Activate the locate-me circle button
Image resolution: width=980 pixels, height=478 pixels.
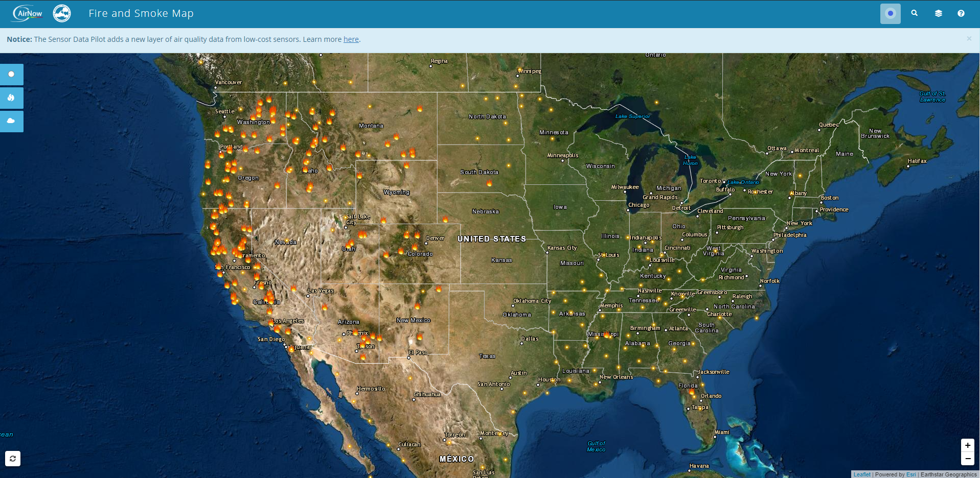[x=890, y=14]
